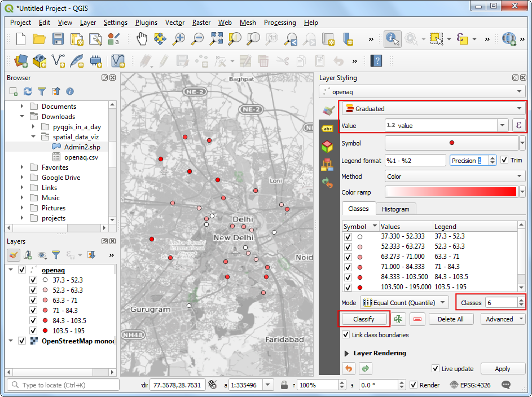The image size is (532, 397).
Task: Select the Pan Map hand tool
Action: point(142,39)
